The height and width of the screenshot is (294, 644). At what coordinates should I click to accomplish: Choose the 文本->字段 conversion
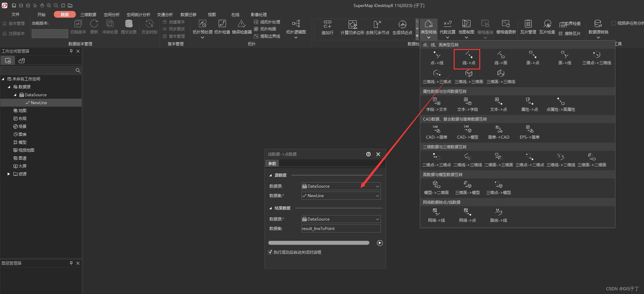pos(468,105)
